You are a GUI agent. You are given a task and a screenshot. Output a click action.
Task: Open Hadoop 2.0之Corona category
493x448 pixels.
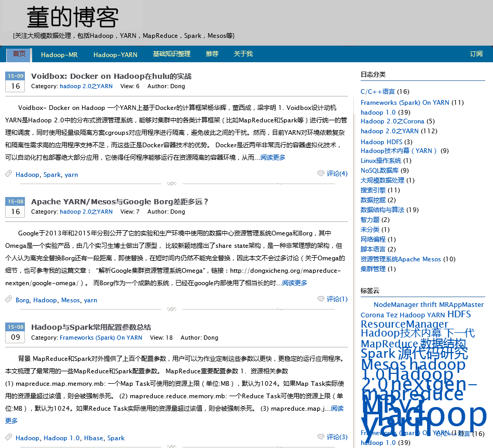[392, 121]
